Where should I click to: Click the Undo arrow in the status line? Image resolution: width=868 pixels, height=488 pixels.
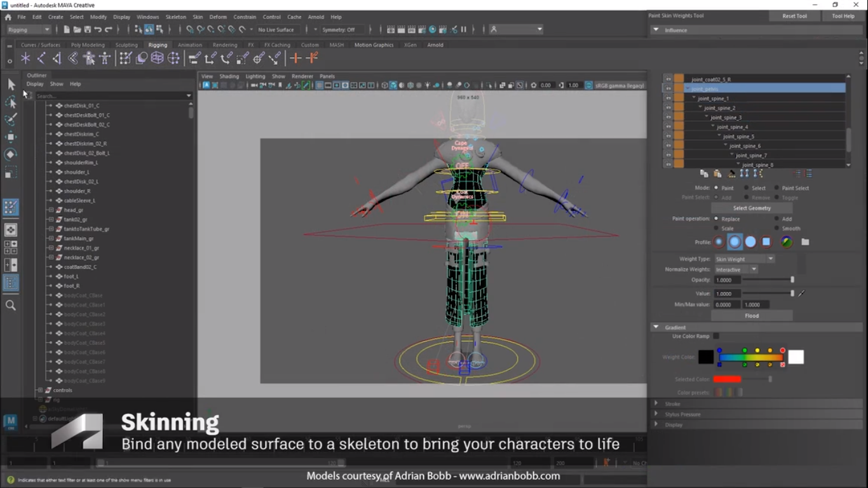click(x=98, y=29)
